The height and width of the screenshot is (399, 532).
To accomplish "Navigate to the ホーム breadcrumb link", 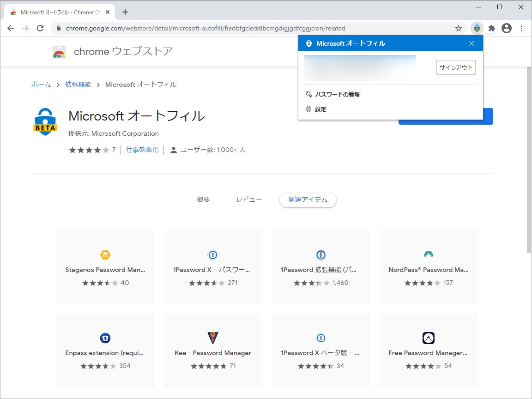I will pyautogui.click(x=41, y=85).
